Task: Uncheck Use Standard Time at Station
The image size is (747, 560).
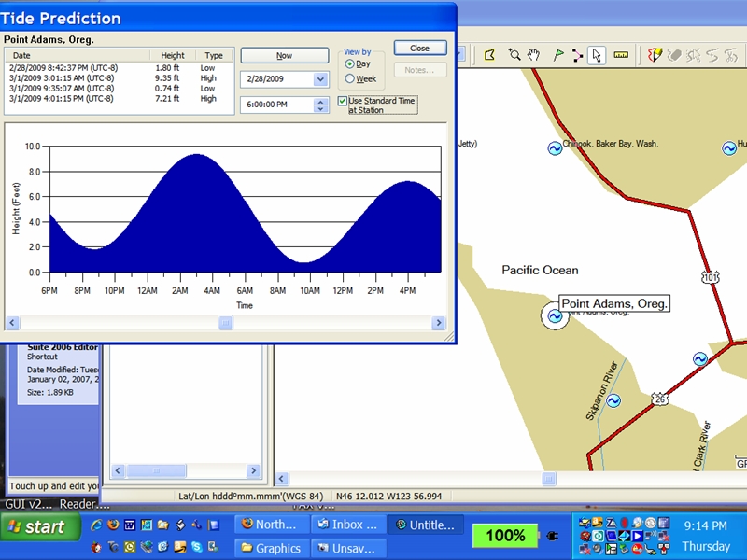Action: [x=343, y=100]
